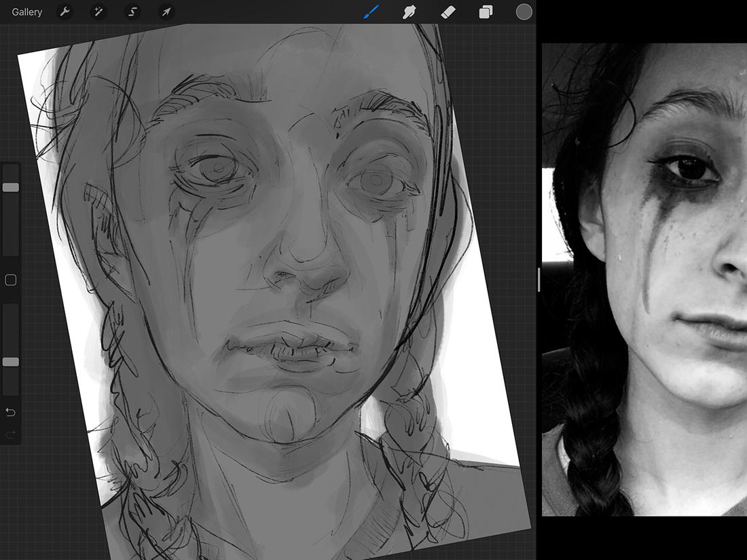This screenshot has height=560, width=747.
Task: Activate the Selection tool
Action: (x=132, y=12)
